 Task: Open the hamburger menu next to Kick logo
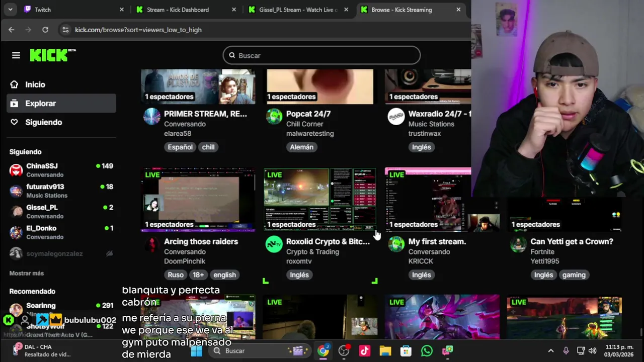(16, 55)
